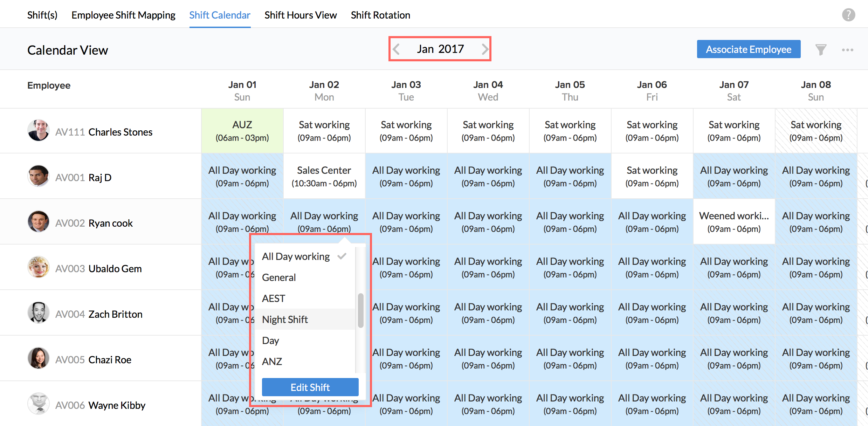The height and width of the screenshot is (426, 868).
Task: Select AEST shift option
Action: click(274, 298)
